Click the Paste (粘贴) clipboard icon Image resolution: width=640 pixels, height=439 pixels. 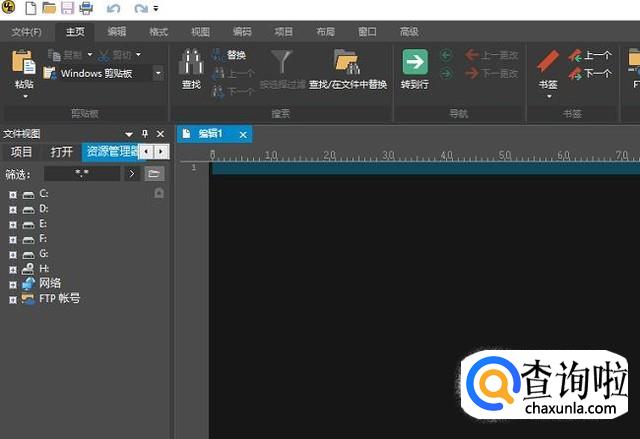click(23, 62)
